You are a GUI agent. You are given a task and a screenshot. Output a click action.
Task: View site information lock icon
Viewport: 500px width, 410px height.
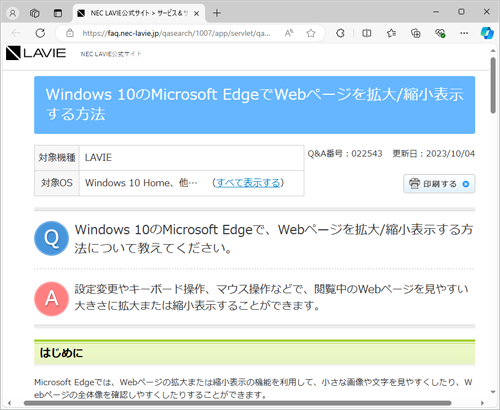(70, 33)
